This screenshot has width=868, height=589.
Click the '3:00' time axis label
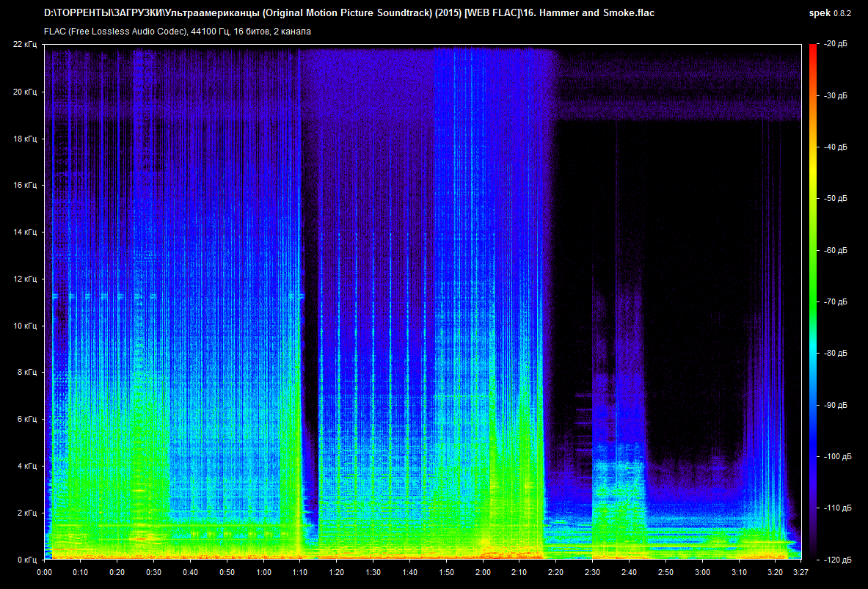coord(702,572)
